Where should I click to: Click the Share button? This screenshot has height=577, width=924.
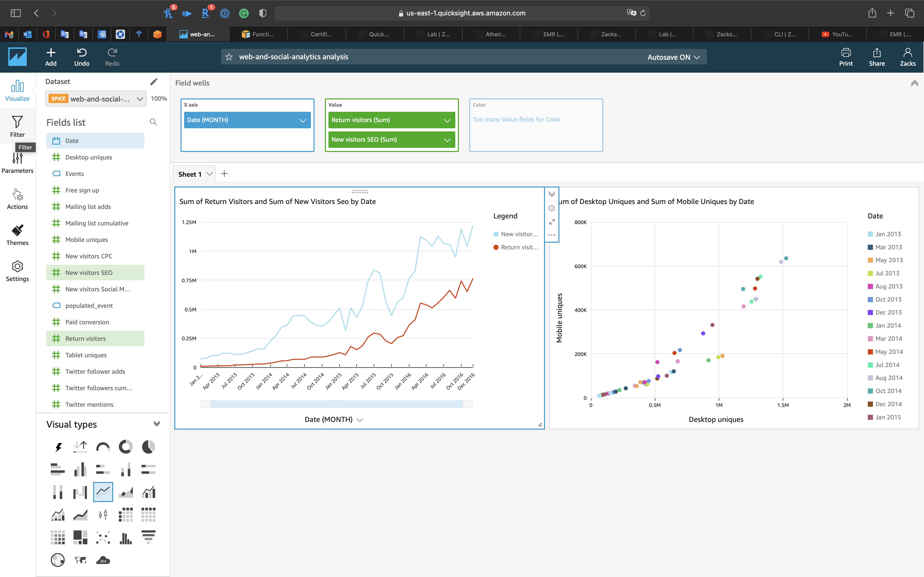click(876, 57)
